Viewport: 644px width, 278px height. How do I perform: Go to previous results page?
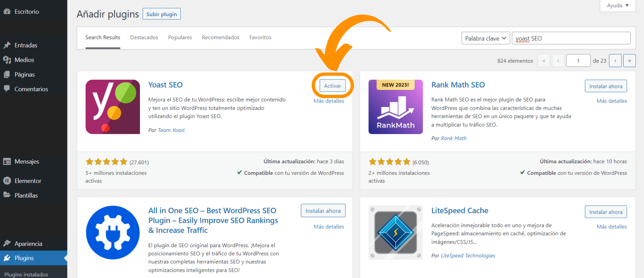coord(558,61)
